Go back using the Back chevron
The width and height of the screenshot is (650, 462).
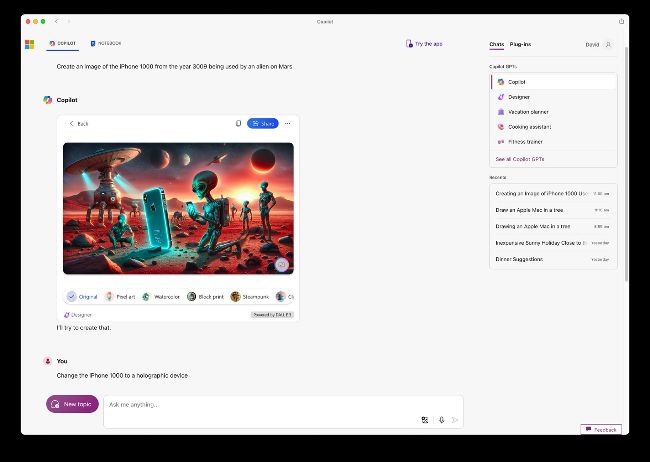(x=77, y=124)
